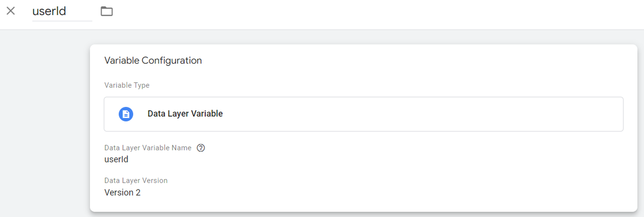Close the userId variable editor
This screenshot has width=644, height=217.
pos(11,11)
